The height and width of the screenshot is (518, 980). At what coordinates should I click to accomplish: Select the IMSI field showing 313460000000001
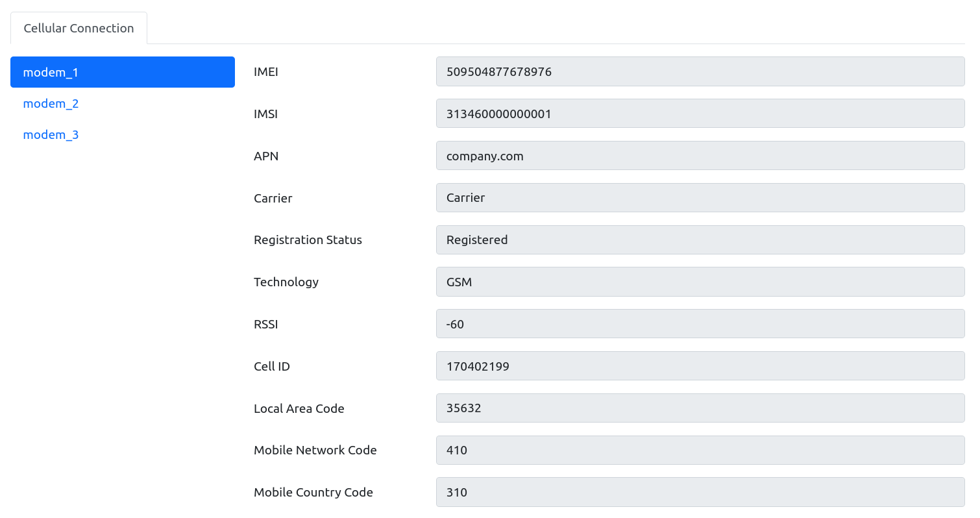(700, 113)
